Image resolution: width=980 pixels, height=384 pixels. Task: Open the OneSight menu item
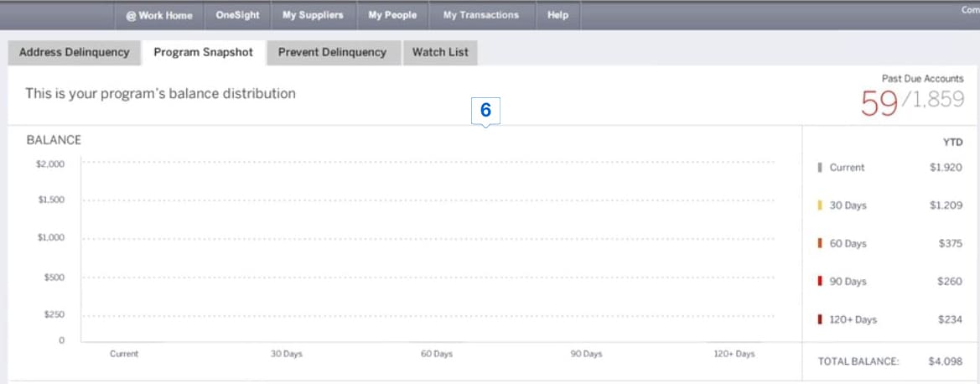(237, 15)
